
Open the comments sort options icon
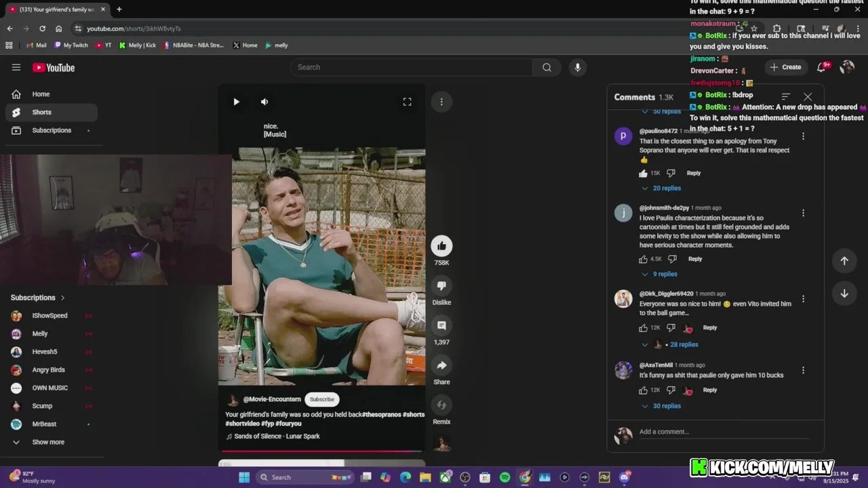(x=785, y=97)
